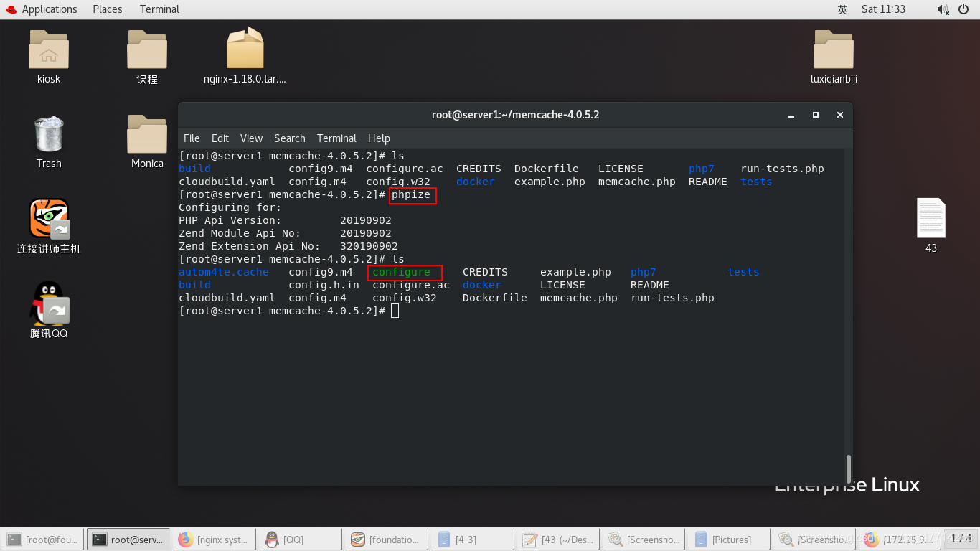The width and height of the screenshot is (980, 551).
Task: Minimize the terminal window
Action: coord(791,115)
